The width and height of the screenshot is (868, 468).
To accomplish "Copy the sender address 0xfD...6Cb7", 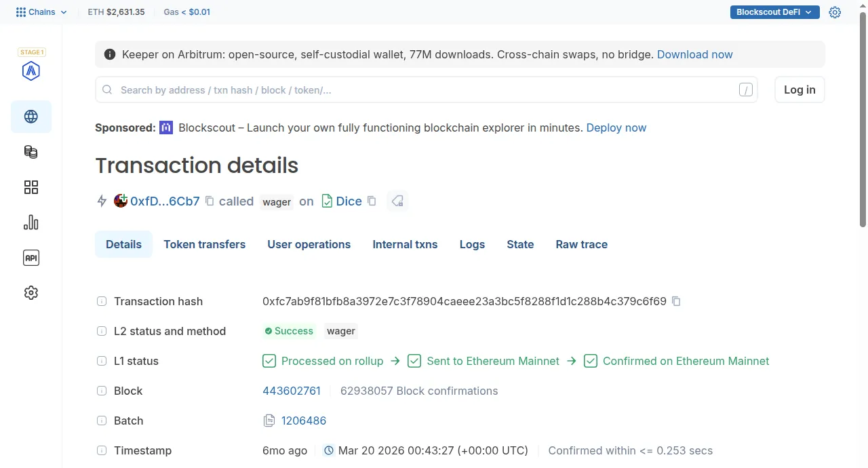I will (x=210, y=201).
